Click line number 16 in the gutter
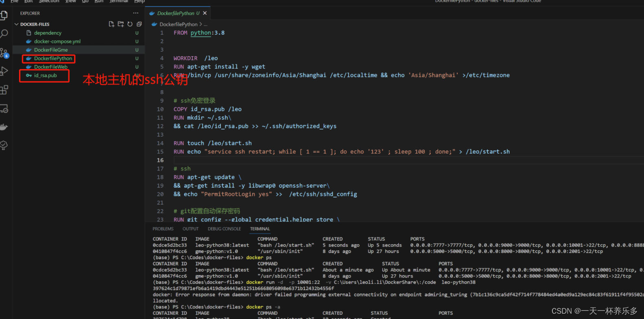 point(160,160)
